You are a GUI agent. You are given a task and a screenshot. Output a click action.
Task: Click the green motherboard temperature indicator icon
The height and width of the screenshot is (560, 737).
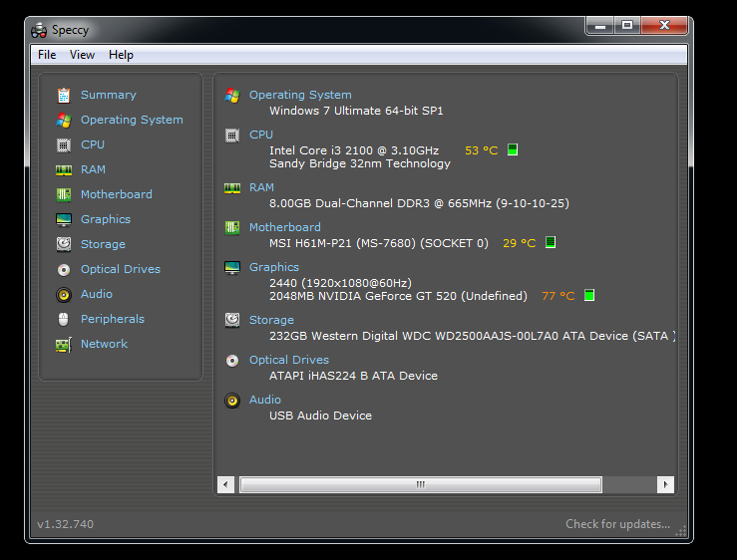[x=551, y=242]
